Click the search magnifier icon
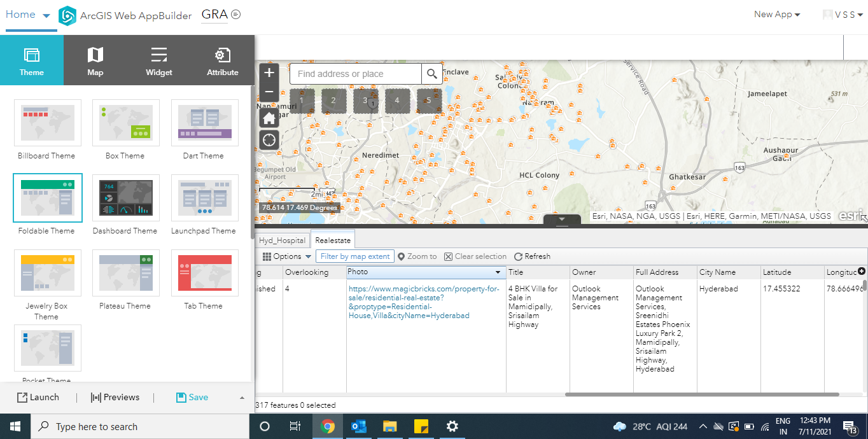The image size is (868, 439). [432, 74]
